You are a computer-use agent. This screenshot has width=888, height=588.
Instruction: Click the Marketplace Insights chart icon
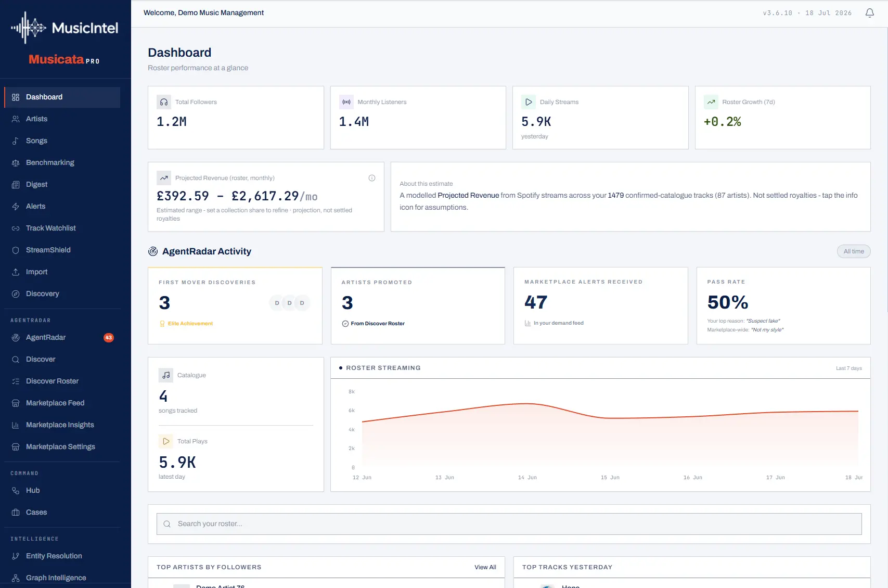(x=16, y=425)
